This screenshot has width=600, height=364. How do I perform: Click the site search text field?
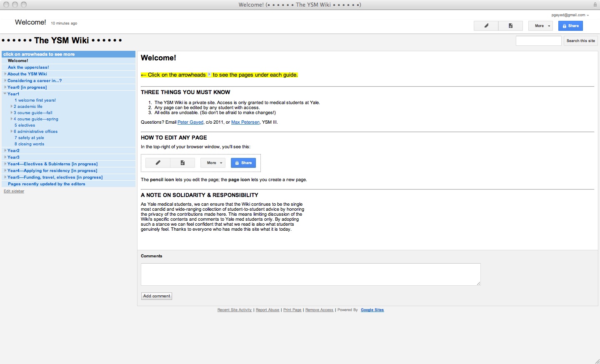coord(538,41)
